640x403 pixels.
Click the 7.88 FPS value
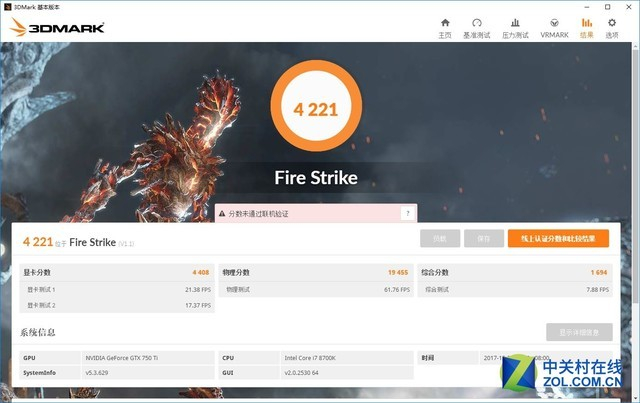[598, 289]
